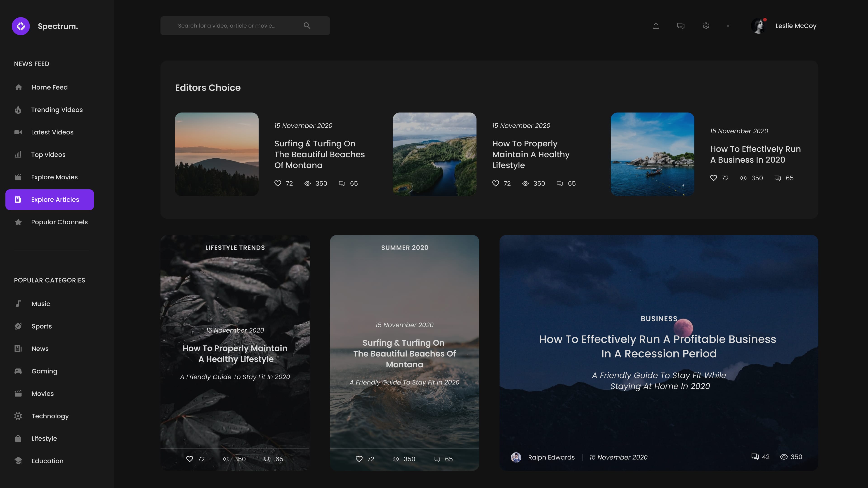This screenshot has width=868, height=488.
Task: Like How To Effectively Run Business article
Action: pyautogui.click(x=713, y=178)
